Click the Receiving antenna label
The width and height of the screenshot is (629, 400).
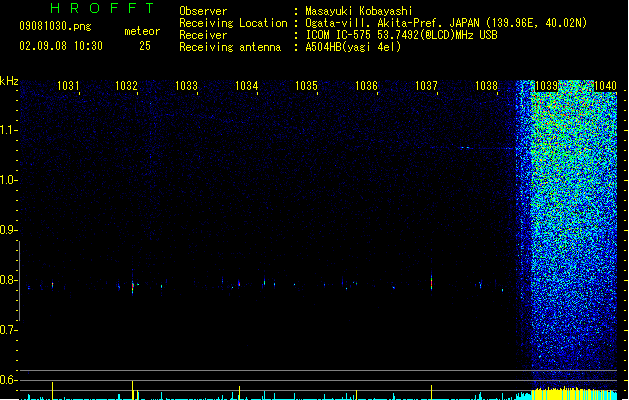click(x=230, y=47)
